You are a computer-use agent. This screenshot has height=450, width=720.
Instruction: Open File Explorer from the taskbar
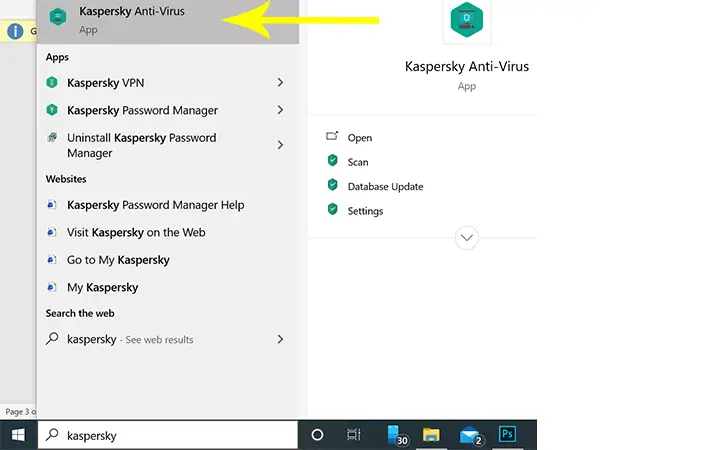431,434
